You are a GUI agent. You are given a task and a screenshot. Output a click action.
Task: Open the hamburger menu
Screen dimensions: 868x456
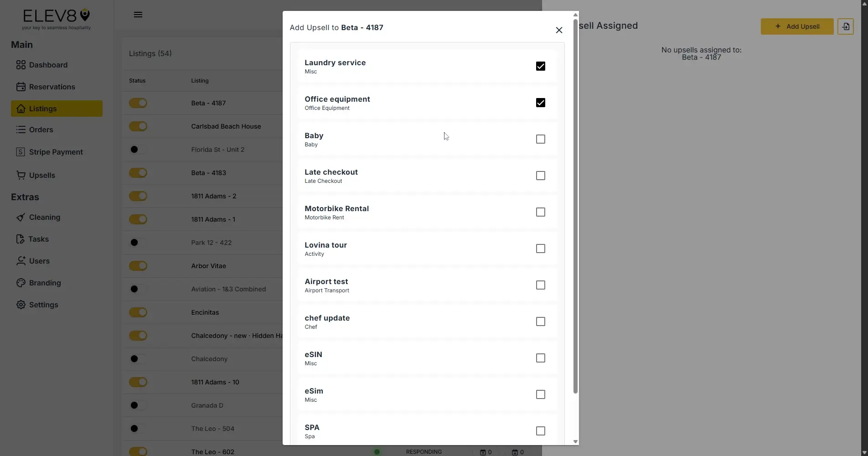[x=138, y=15]
